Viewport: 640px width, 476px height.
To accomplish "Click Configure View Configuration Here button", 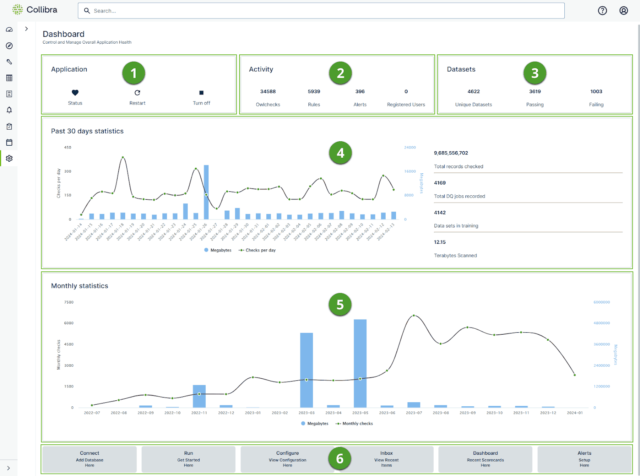I will coord(287,459).
